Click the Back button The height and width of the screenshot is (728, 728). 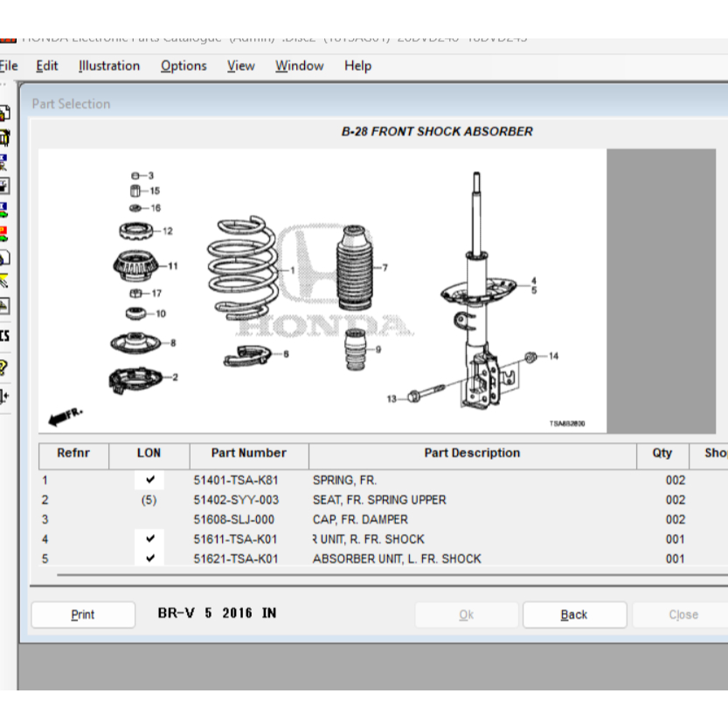point(574,614)
